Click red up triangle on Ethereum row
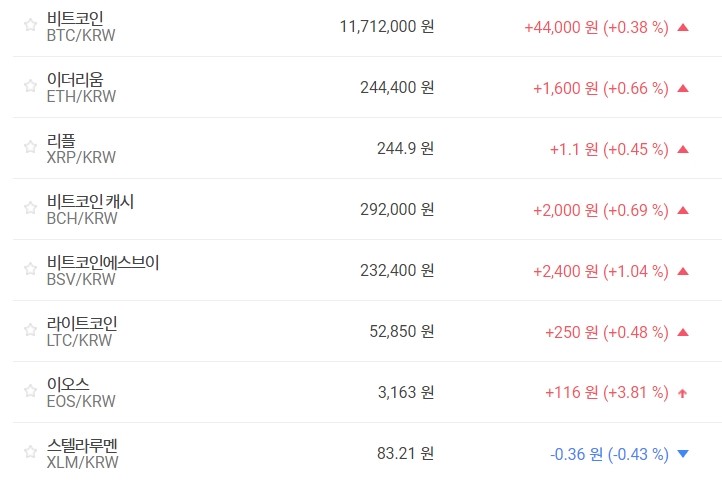The width and height of the screenshot is (722, 481). click(x=683, y=88)
